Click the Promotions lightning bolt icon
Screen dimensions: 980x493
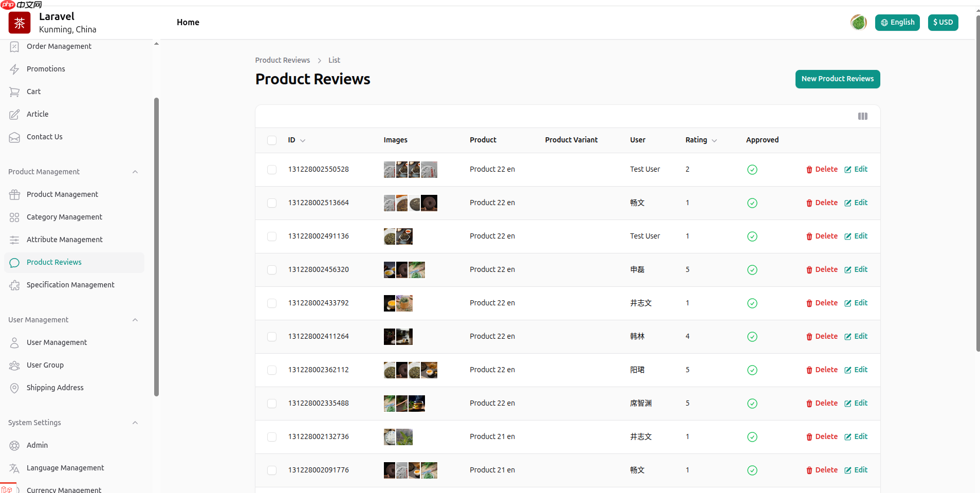click(x=14, y=69)
